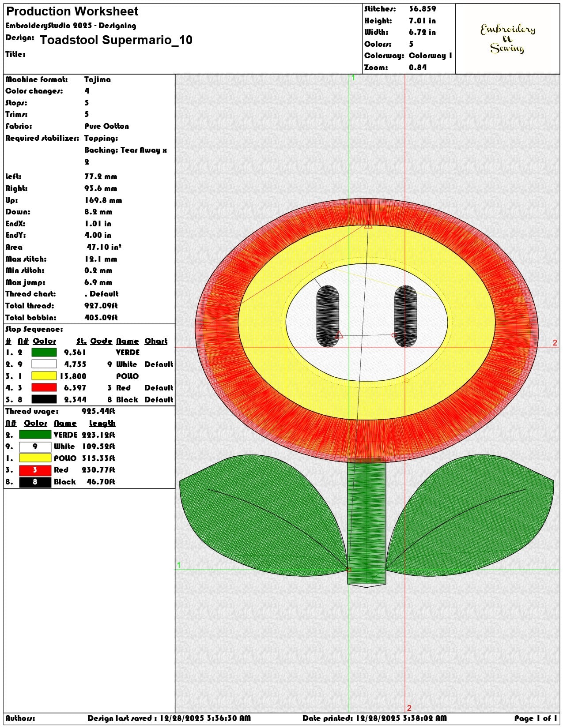Click the Colorway value 'Colorway 1'
Screen dimensions: 563x728
[x=431, y=56]
